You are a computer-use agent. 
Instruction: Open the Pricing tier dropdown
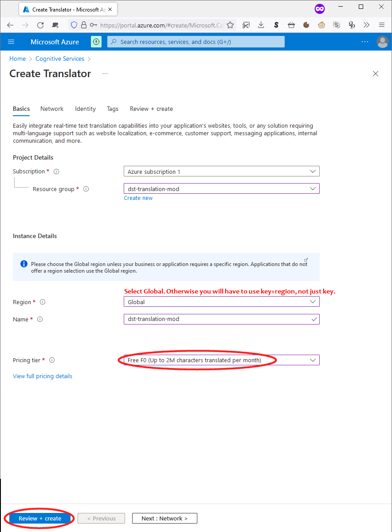pos(222,360)
